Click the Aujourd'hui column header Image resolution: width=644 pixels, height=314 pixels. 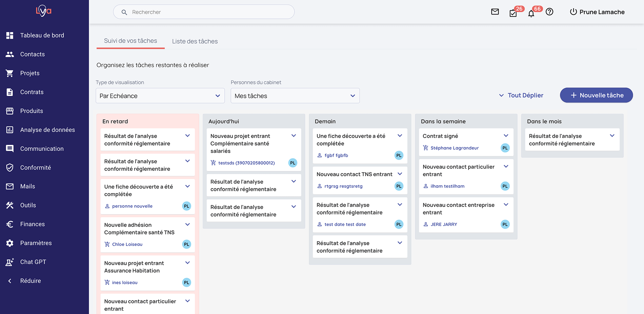tap(224, 121)
